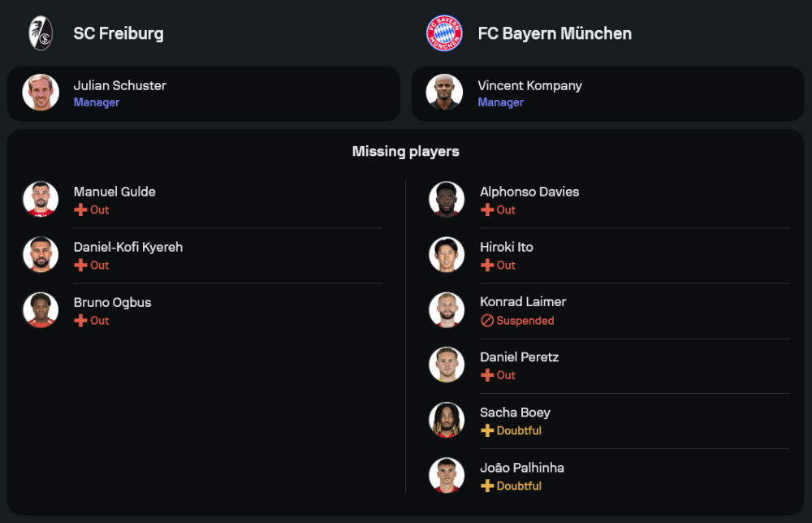Click the Missing players section heading
The image size is (812, 523).
click(x=406, y=152)
